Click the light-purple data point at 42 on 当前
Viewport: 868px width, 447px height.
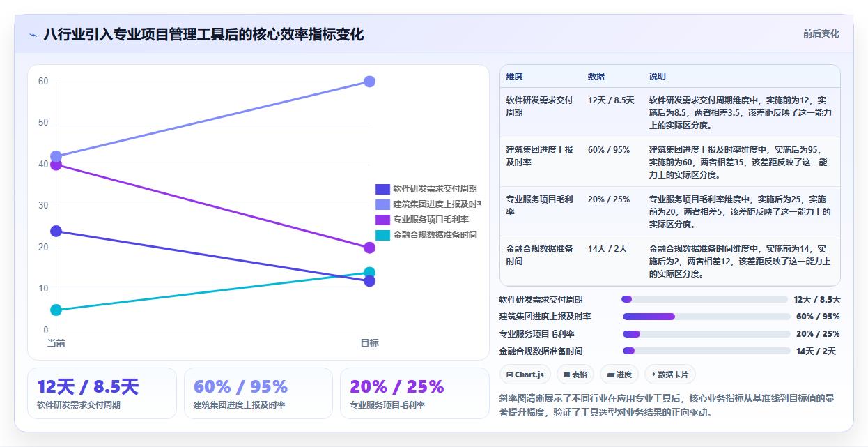tap(56, 156)
